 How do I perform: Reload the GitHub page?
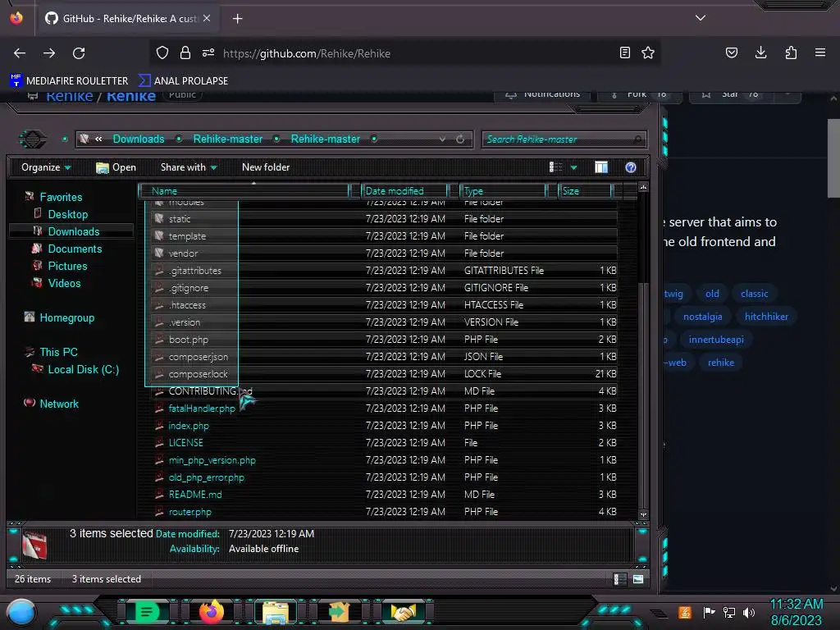[x=79, y=53]
